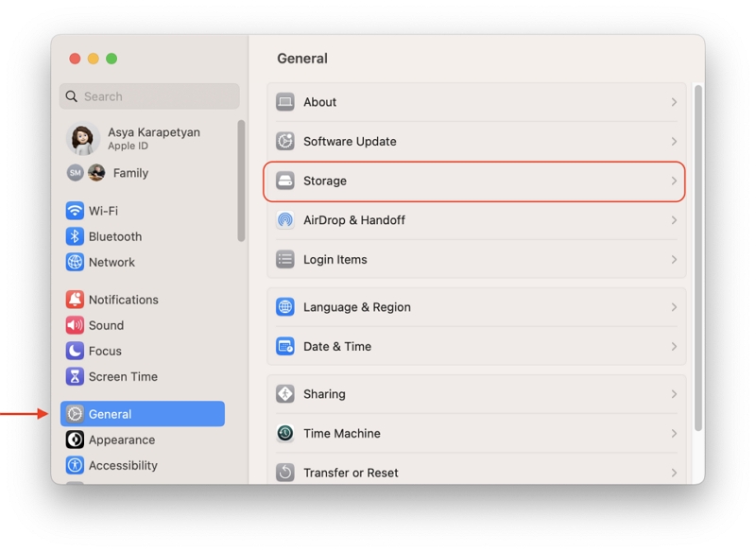Open Time Machine label

(x=342, y=434)
